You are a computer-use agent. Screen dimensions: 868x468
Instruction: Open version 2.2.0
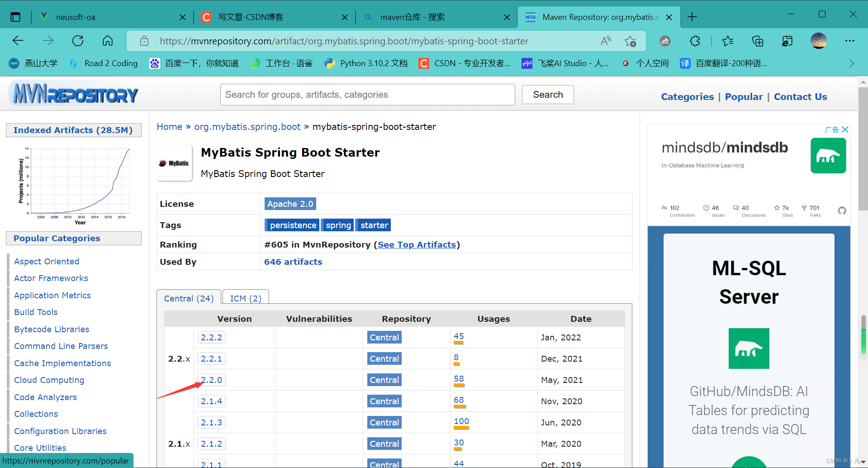(211, 380)
